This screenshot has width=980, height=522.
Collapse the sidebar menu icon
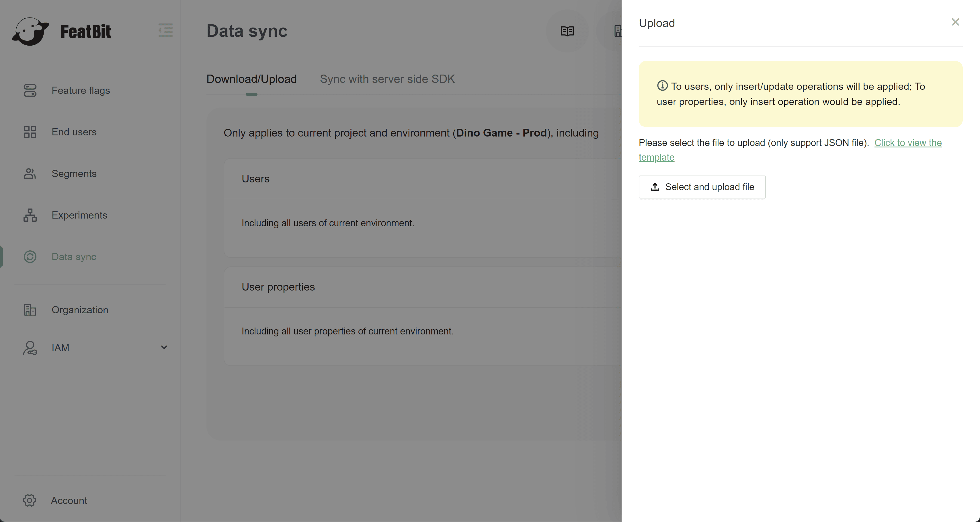tap(165, 30)
